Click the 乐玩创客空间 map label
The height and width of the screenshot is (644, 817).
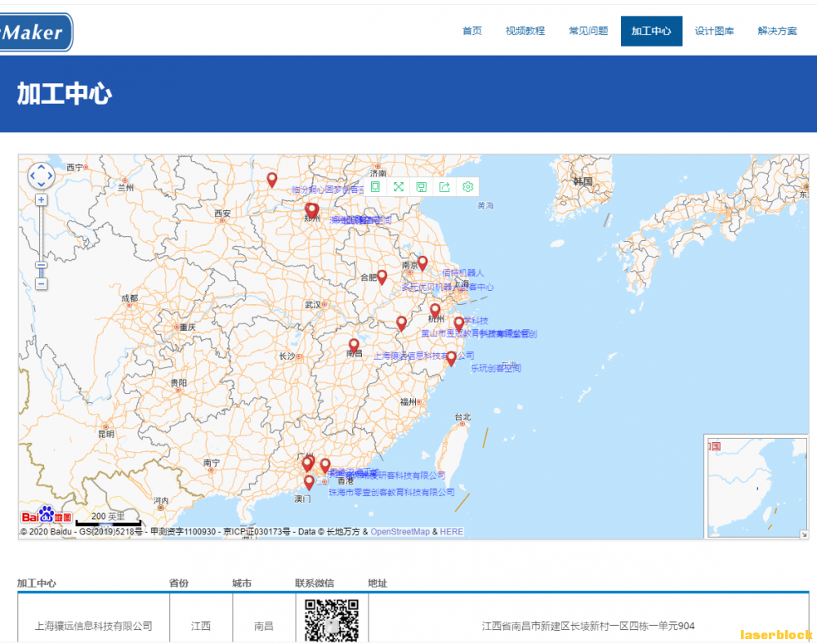tap(496, 368)
